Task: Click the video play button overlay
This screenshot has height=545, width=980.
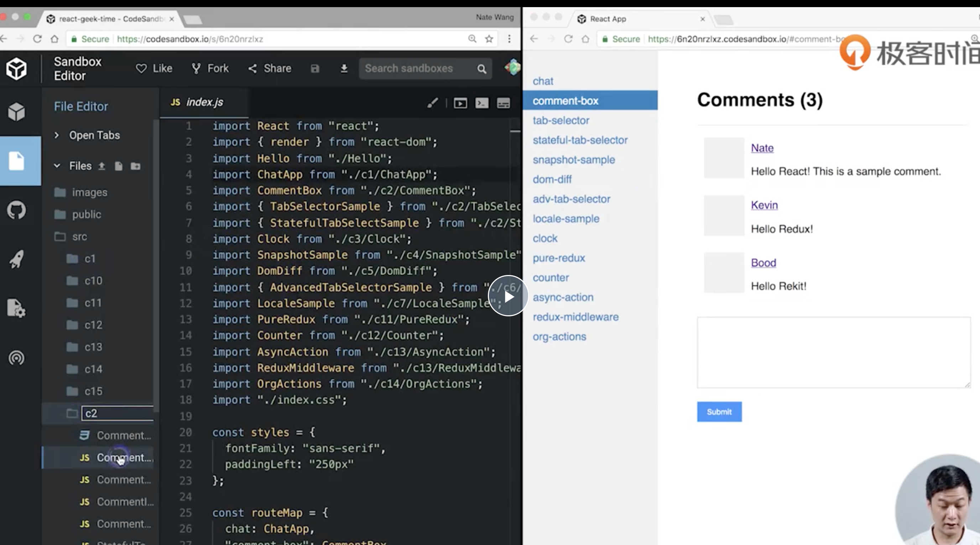Action: click(x=508, y=296)
